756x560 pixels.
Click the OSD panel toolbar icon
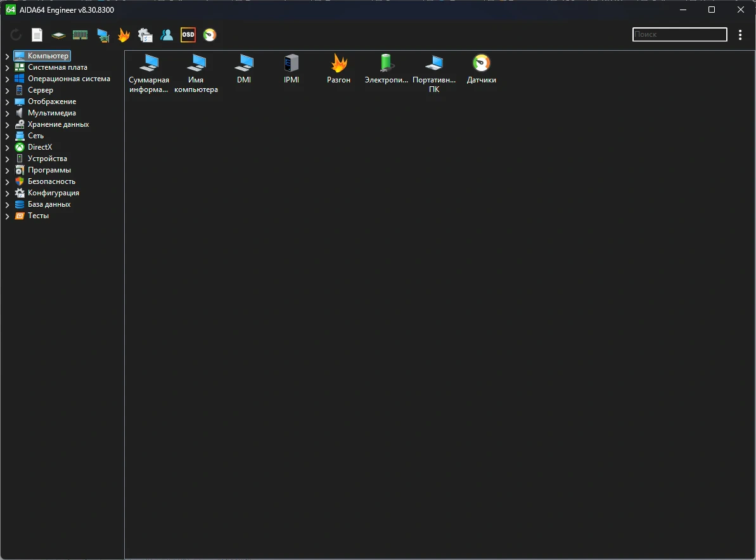pyautogui.click(x=188, y=35)
